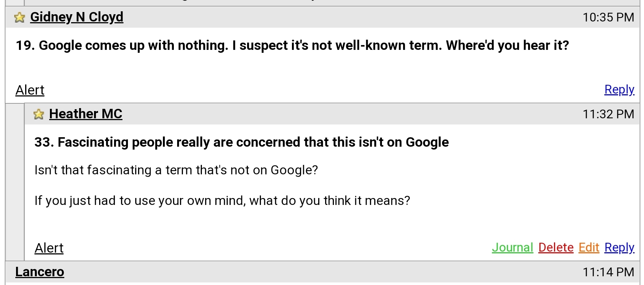Reply to Heather MC's post
The width and height of the screenshot is (644, 285).
(619, 248)
